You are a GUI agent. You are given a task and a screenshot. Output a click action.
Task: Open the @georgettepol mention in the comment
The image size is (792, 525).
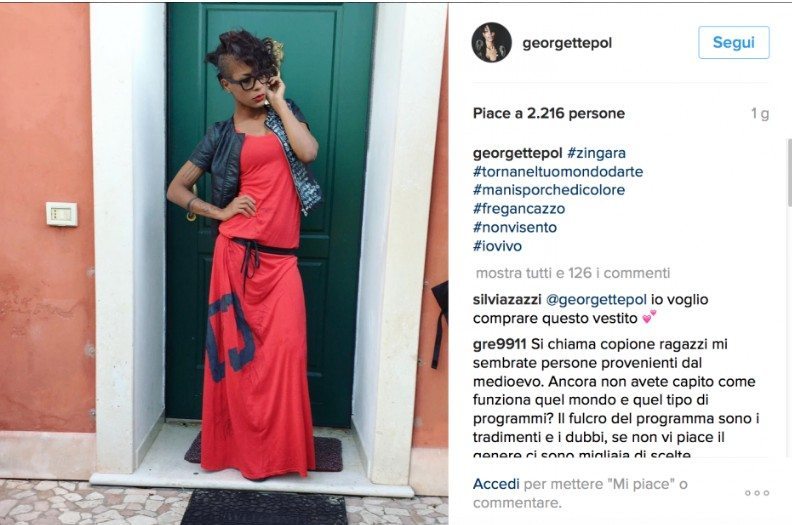pyautogui.click(x=596, y=300)
